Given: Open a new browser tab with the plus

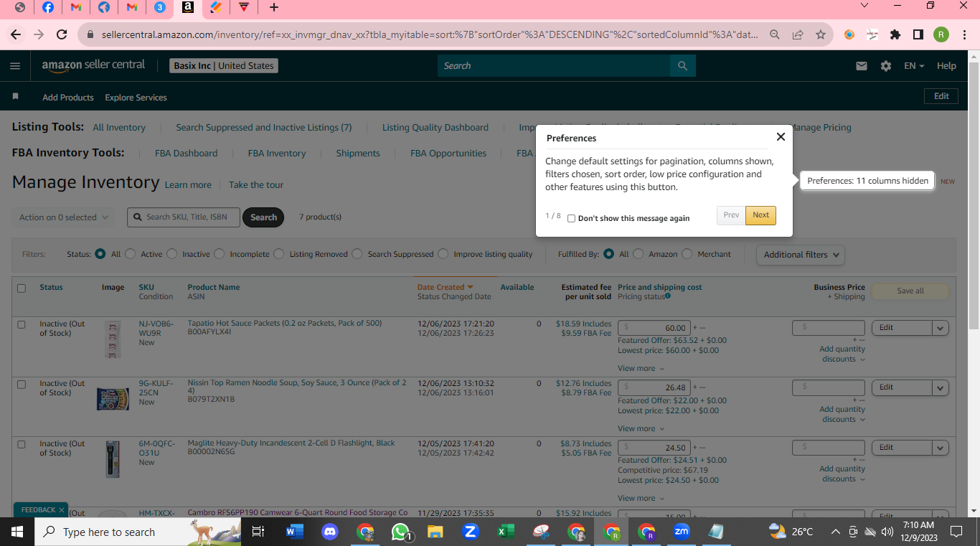Looking at the screenshot, I should (274, 7).
